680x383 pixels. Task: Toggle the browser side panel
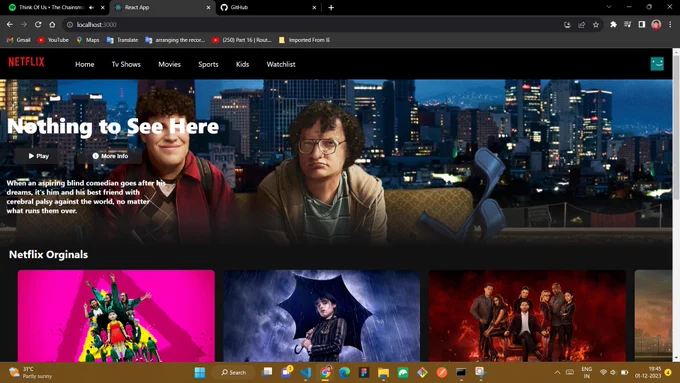pyautogui.click(x=642, y=25)
